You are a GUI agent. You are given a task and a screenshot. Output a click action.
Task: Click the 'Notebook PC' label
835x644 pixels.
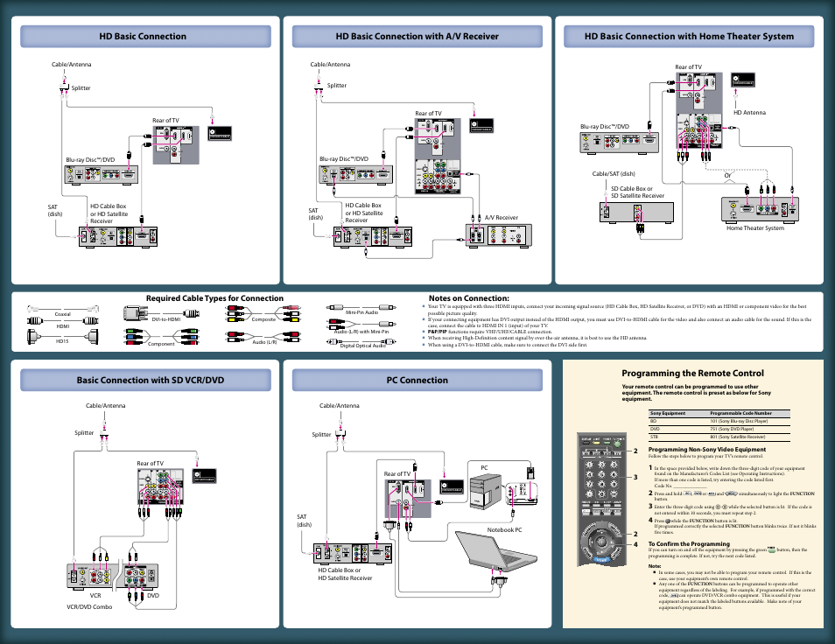tap(504, 529)
